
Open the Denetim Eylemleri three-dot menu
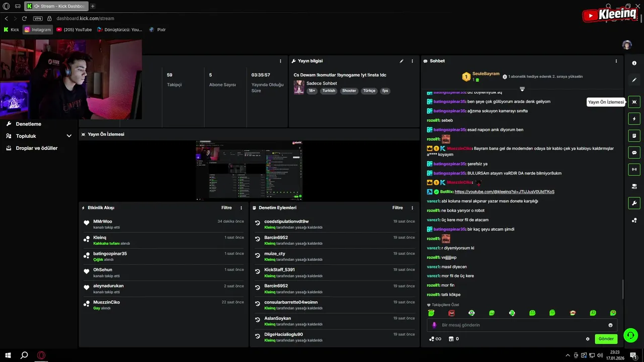point(412,208)
